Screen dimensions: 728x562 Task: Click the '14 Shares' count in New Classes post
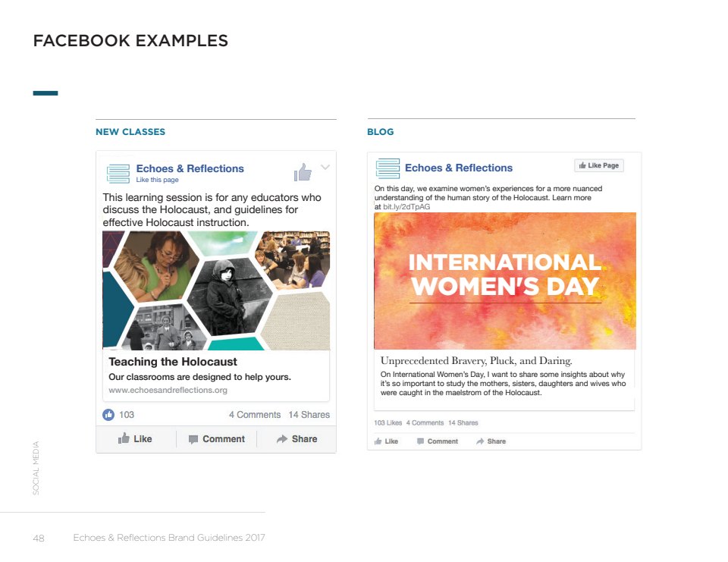point(309,415)
